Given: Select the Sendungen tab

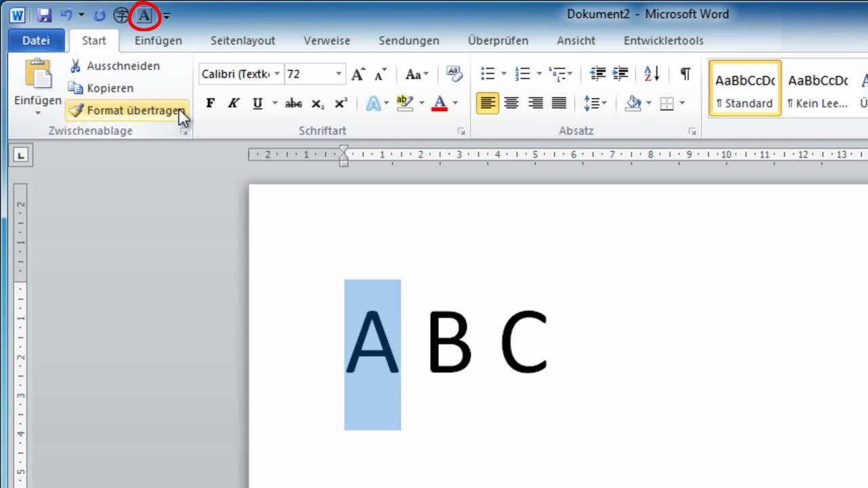Looking at the screenshot, I should (x=409, y=41).
